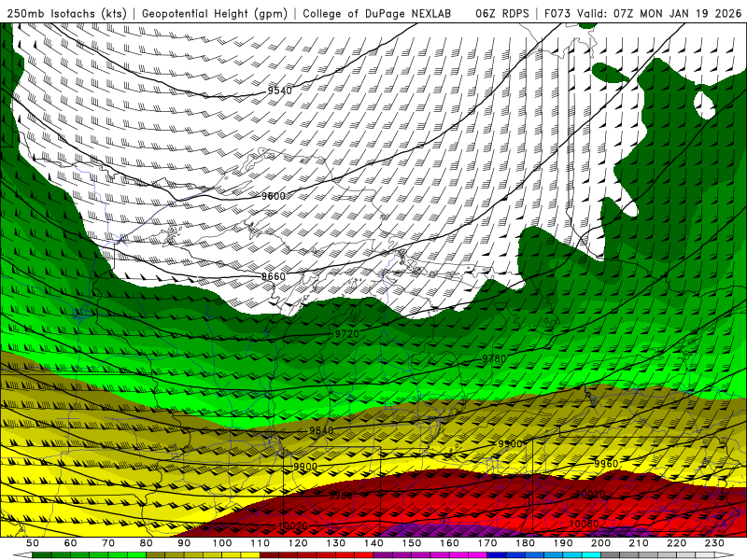Click the 230 legend value

714,543
